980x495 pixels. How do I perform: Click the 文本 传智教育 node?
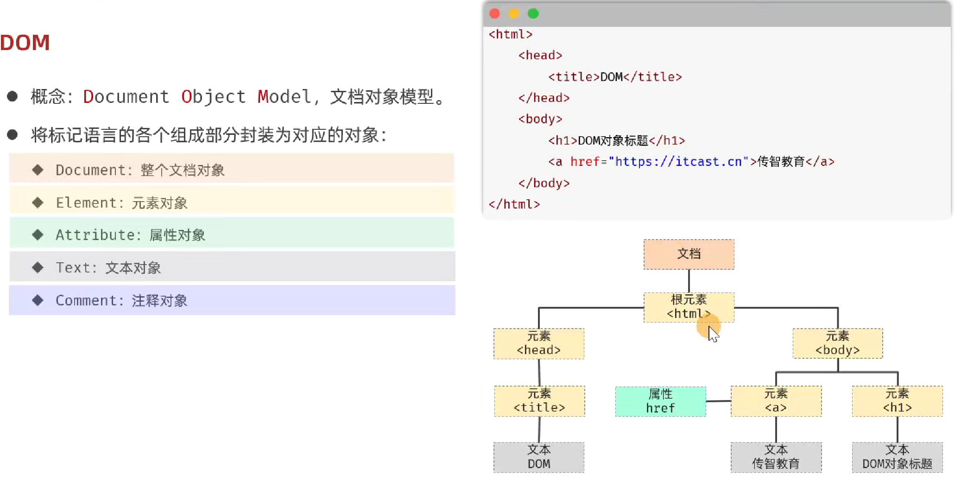pyautogui.click(x=776, y=457)
